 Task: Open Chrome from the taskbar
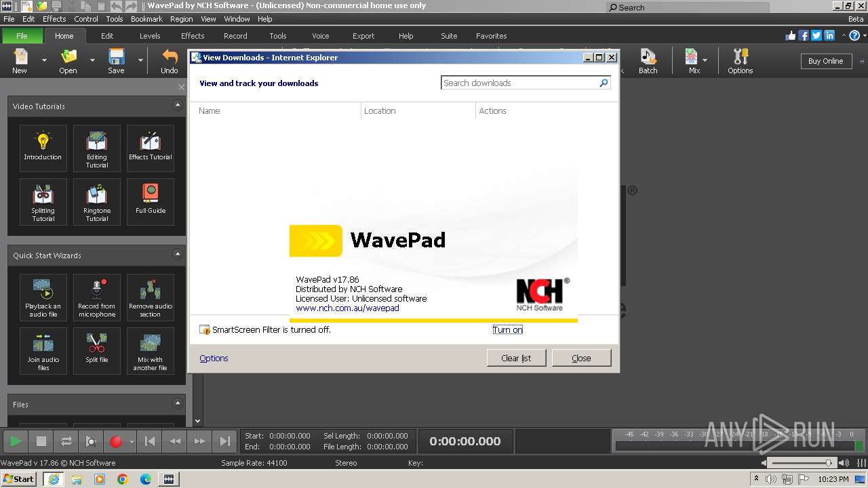tap(122, 479)
